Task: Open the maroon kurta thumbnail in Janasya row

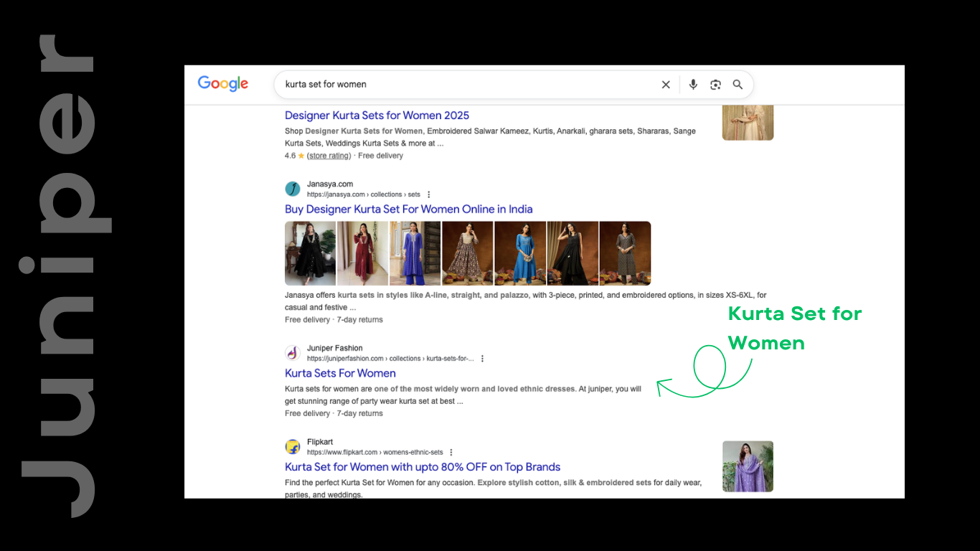Action: click(362, 253)
